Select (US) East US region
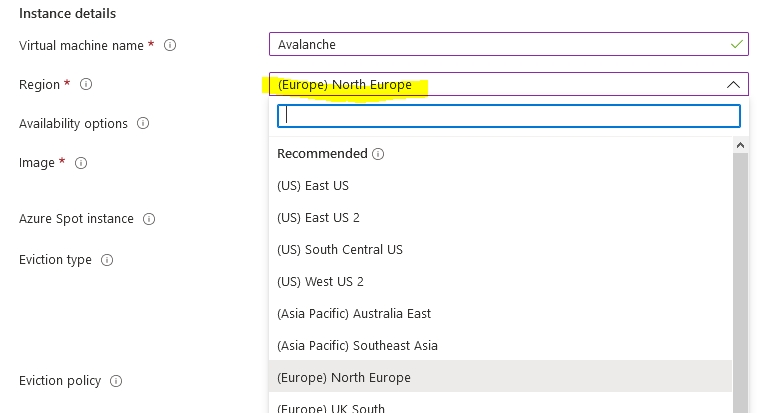The width and height of the screenshot is (769, 413). pyautogui.click(x=313, y=186)
